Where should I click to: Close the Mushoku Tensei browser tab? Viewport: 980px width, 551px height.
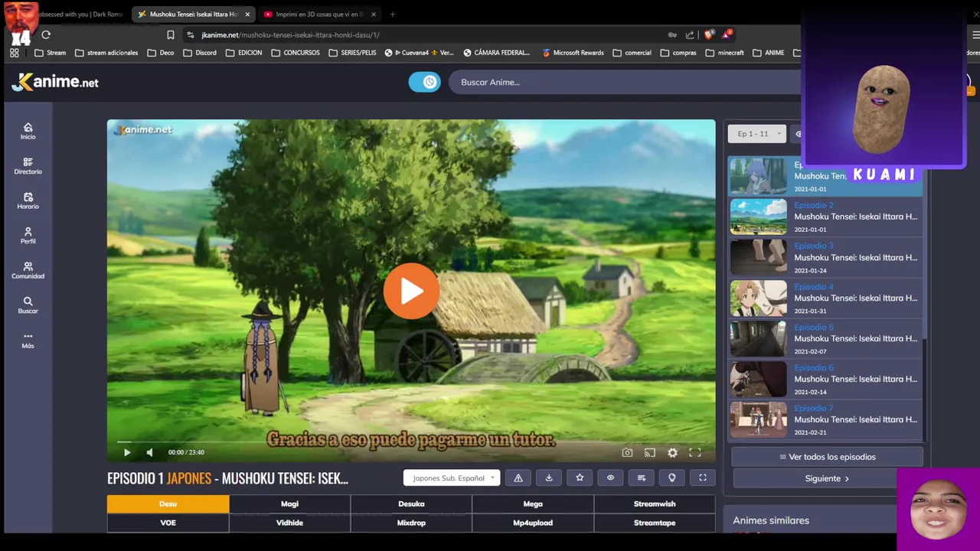pos(247,14)
